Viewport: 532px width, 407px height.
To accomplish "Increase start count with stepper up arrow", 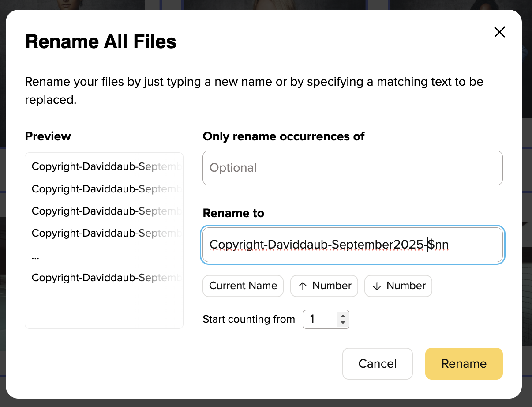I will click(x=343, y=316).
